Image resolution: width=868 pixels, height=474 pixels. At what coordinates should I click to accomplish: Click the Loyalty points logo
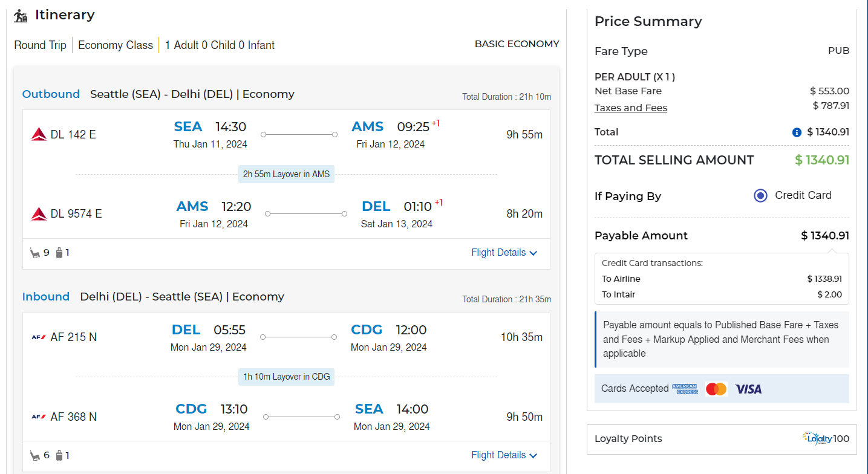click(817, 438)
